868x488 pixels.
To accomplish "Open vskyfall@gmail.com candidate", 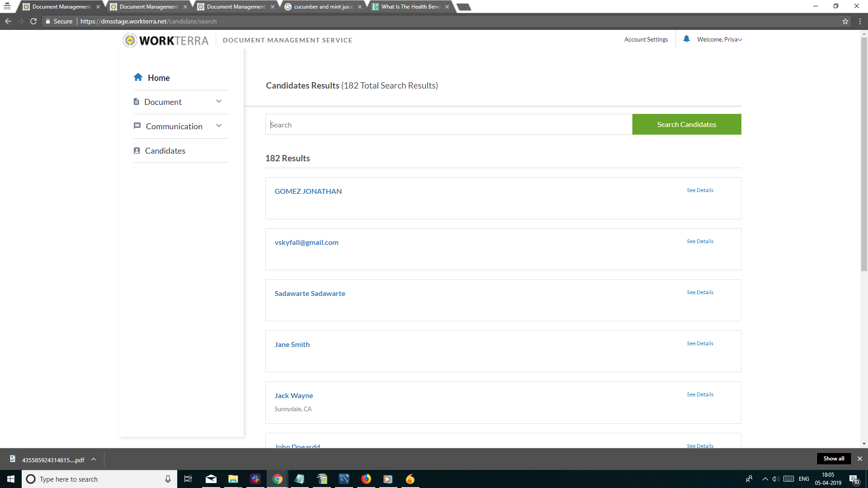I will (306, 242).
